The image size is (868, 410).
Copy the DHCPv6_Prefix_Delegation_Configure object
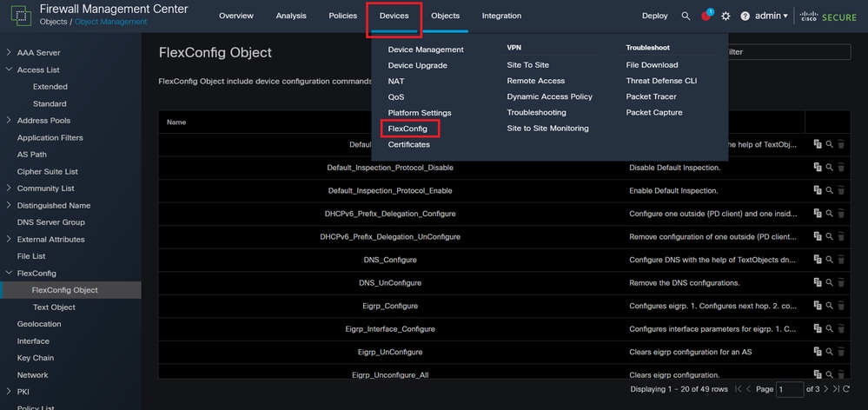point(817,213)
